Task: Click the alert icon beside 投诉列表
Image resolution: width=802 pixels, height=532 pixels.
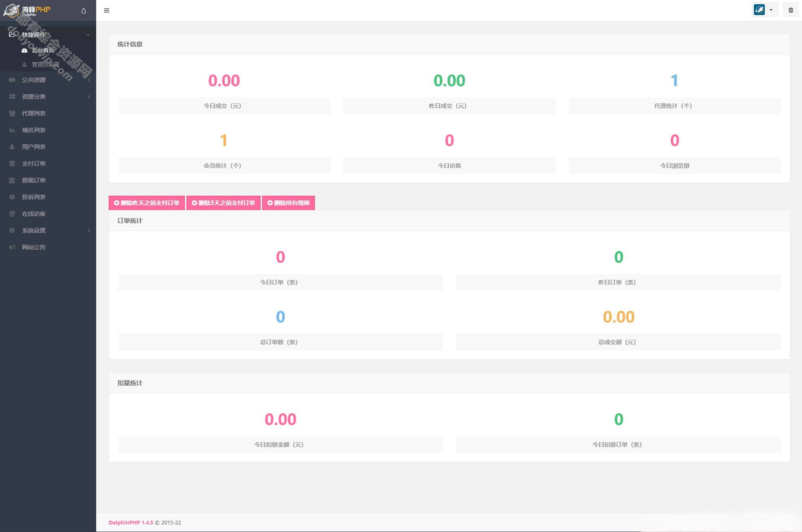Action: pyautogui.click(x=12, y=197)
